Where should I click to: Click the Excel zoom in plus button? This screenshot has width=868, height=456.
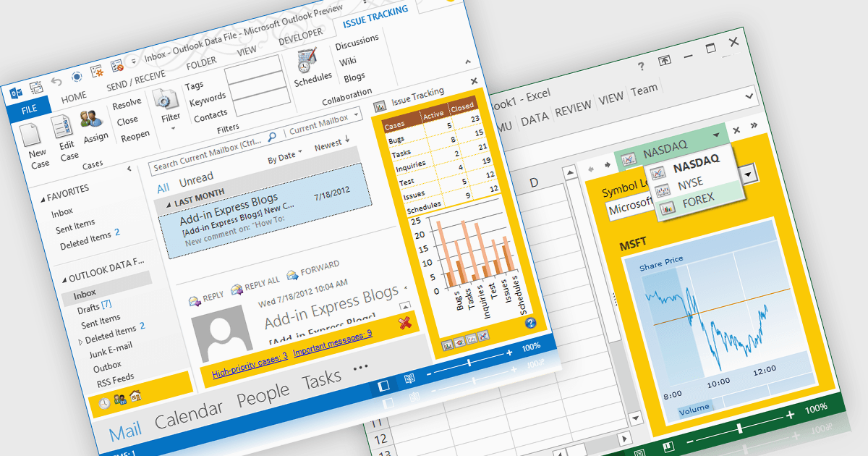pos(790,415)
